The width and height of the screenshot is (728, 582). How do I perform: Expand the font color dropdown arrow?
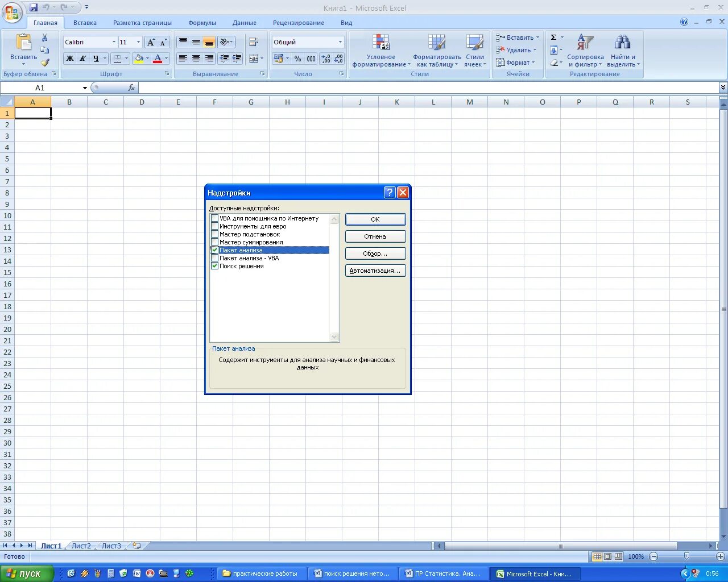click(x=166, y=58)
